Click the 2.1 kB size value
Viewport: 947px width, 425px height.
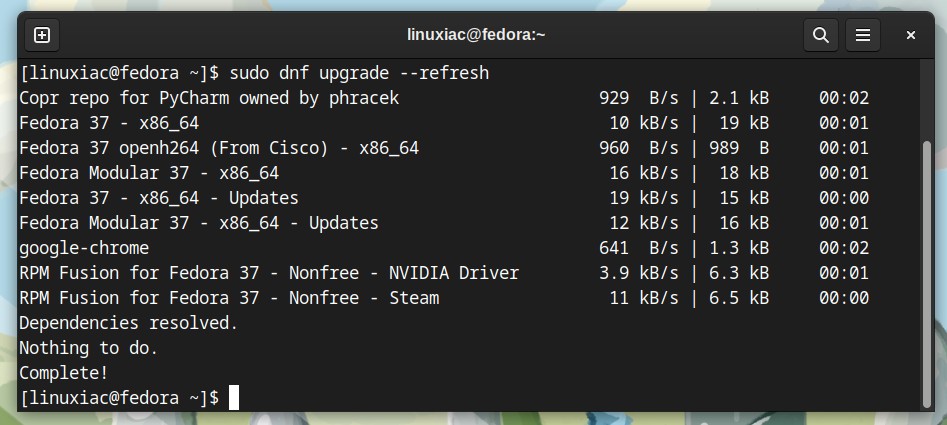(x=739, y=98)
